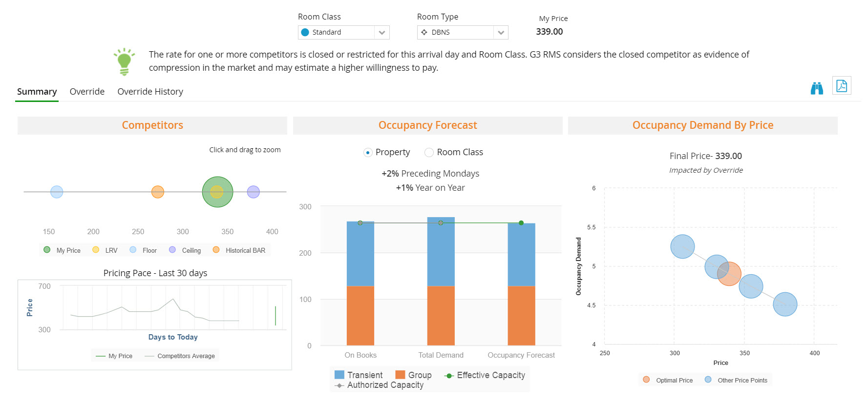Switch to the Override tab

[x=87, y=92]
